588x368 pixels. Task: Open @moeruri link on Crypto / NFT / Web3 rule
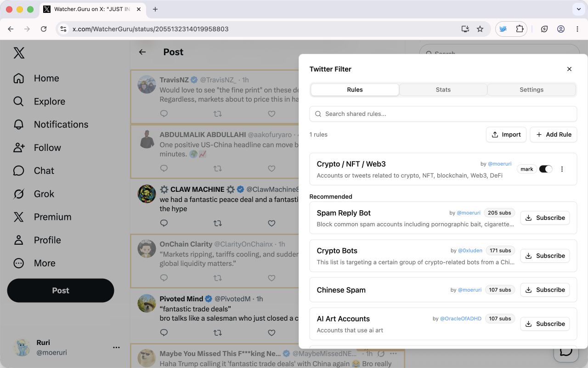[x=499, y=164]
